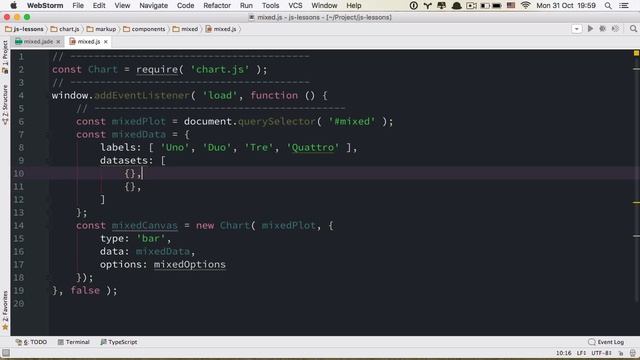The width and height of the screenshot is (640, 360).
Task: Click the Run play button in the toolbar
Action: 590,29
